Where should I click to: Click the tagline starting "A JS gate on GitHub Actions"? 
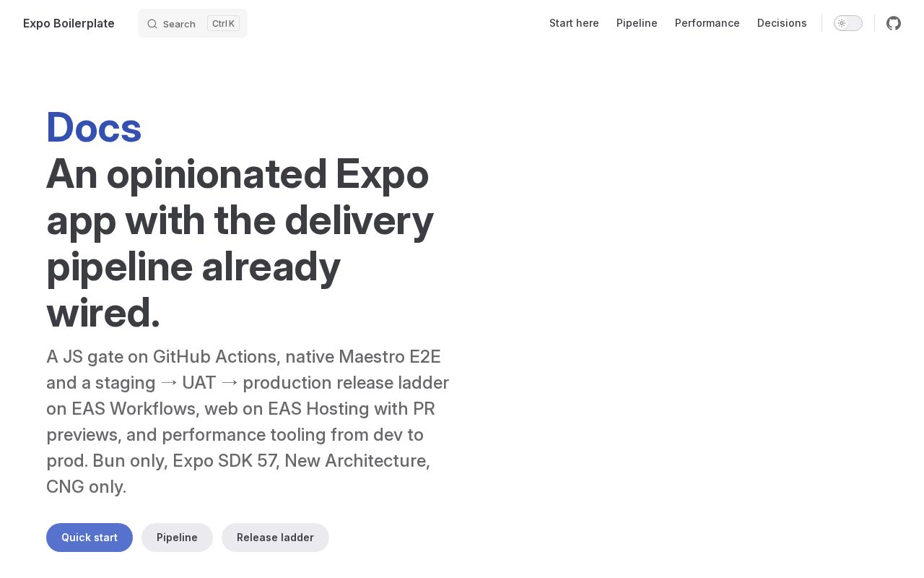pos(248,421)
